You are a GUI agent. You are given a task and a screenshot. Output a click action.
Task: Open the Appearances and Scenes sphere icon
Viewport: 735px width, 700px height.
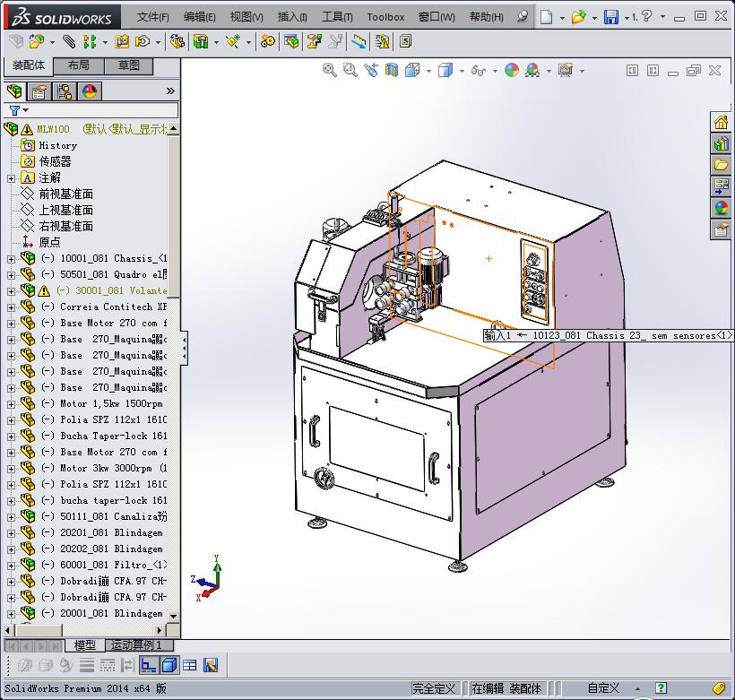tap(721, 204)
